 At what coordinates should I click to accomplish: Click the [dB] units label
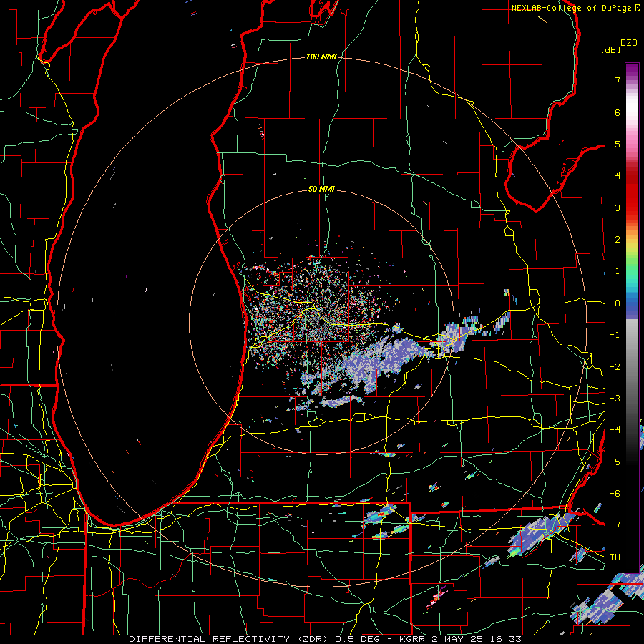click(x=610, y=49)
